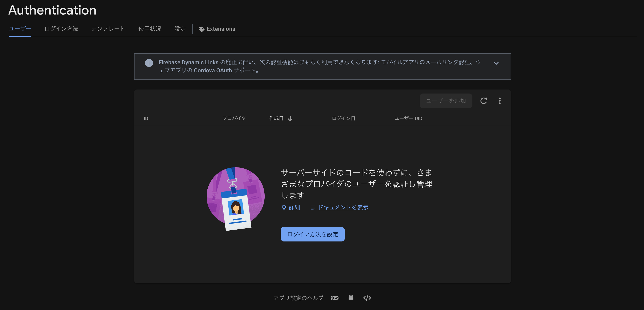Image resolution: width=644 pixels, height=310 pixels.
Task: Expand the Firebase Dynamic Links notice banner
Action: pos(496,63)
